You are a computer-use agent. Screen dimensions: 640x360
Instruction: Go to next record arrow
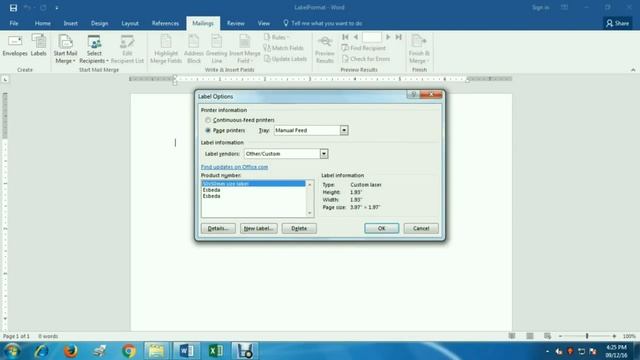[388, 37]
